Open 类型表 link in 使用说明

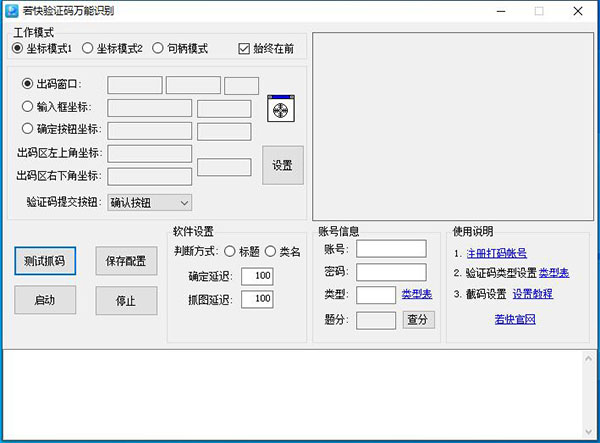pos(554,273)
